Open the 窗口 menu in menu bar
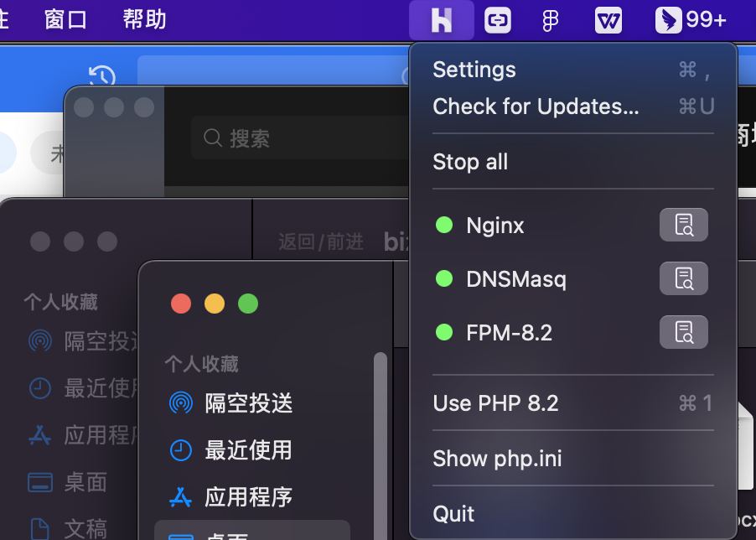 coord(65,20)
